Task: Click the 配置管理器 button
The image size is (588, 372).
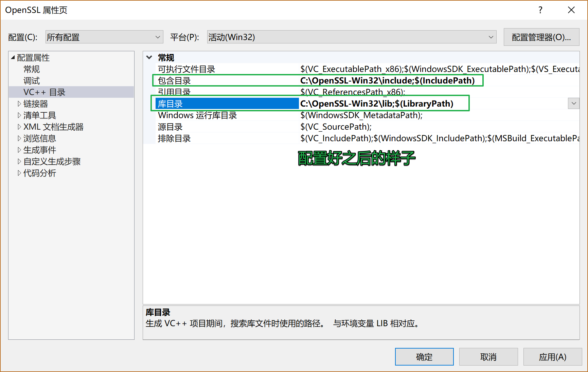Action: click(541, 37)
